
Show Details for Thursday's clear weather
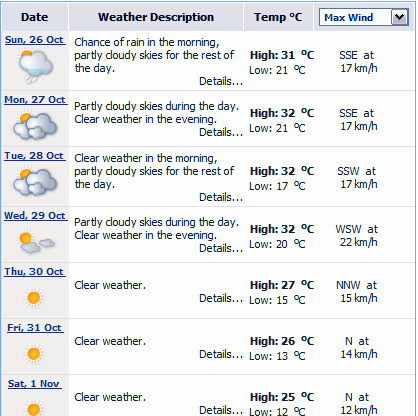pyautogui.click(x=221, y=298)
